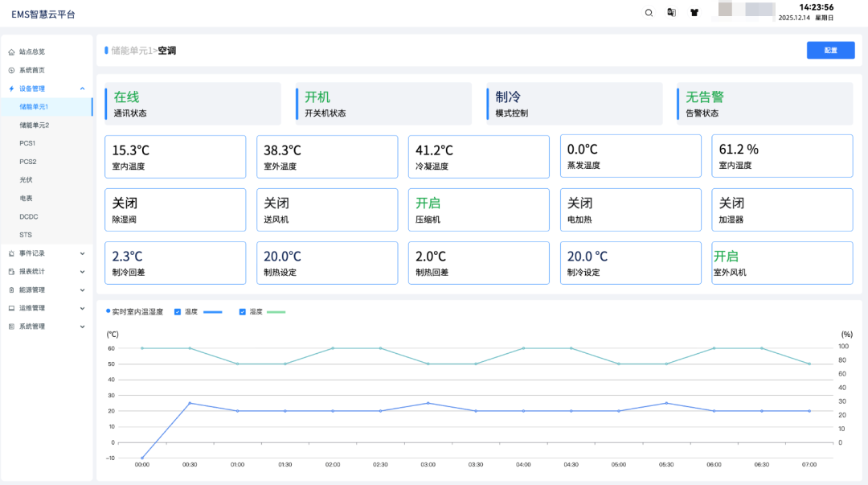Uncheck the 湿度 green line checkbox

242,311
